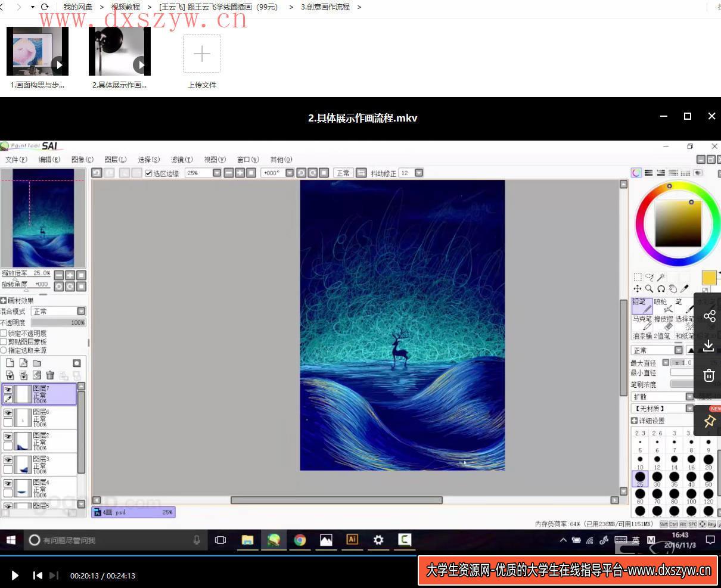The height and width of the screenshot is (588, 721).
Task: Select the Marker (马克笔) tool
Action: [x=642, y=322]
